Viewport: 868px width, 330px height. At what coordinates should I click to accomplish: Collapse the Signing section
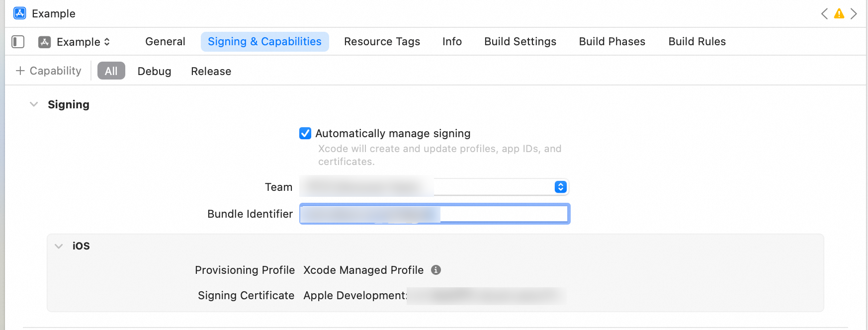tap(34, 104)
